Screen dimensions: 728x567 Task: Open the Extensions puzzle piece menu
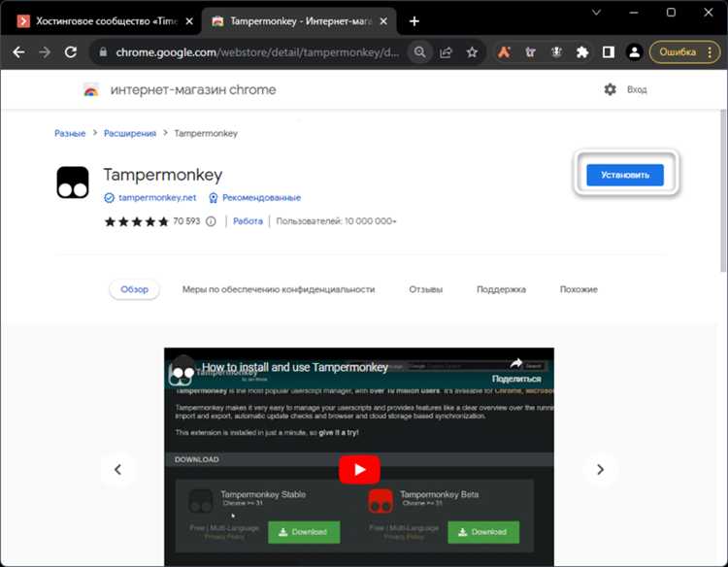[x=582, y=52]
